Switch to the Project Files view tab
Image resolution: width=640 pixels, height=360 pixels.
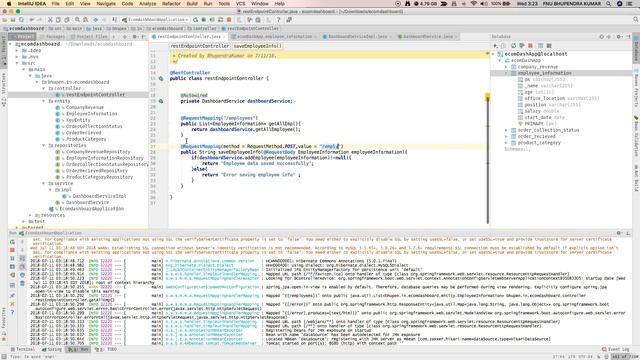[x=89, y=37]
